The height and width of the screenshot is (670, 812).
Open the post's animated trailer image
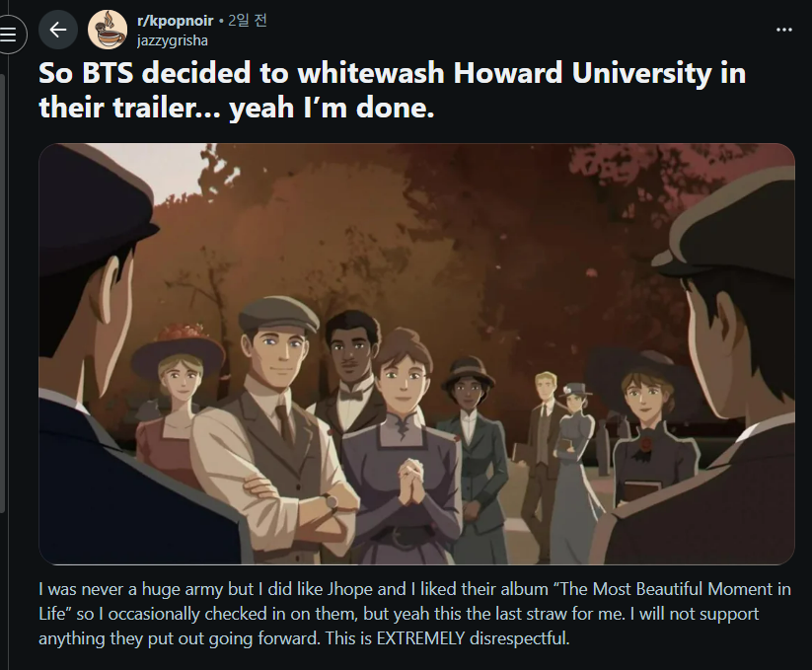click(417, 353)
